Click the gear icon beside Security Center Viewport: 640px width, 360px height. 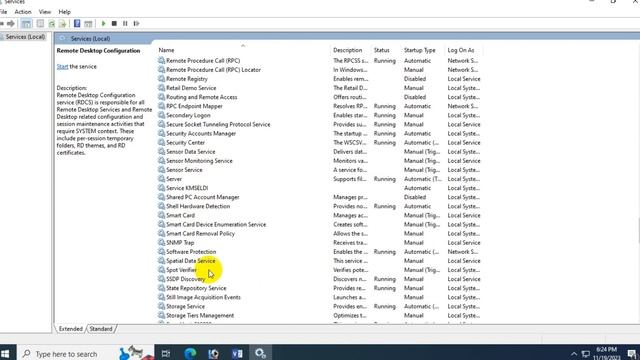[161, 142]
